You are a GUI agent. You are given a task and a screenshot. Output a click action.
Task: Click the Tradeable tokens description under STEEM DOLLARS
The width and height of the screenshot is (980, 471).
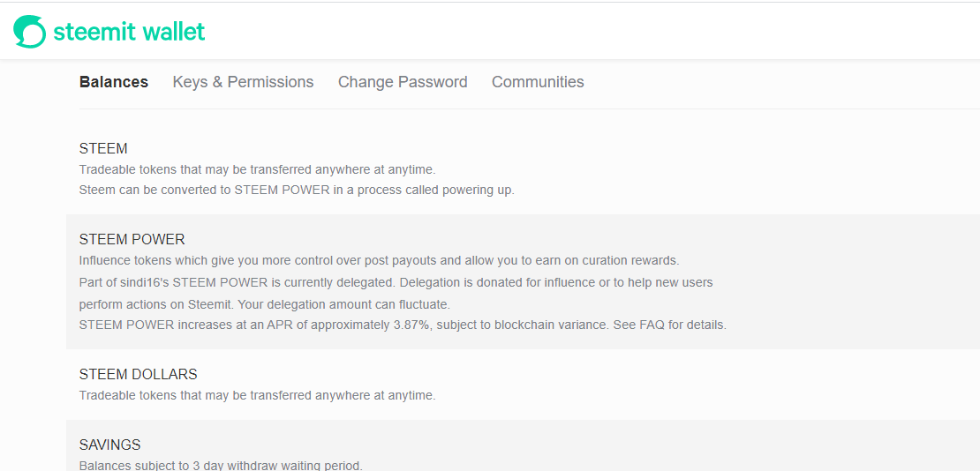tap(258, 395)
